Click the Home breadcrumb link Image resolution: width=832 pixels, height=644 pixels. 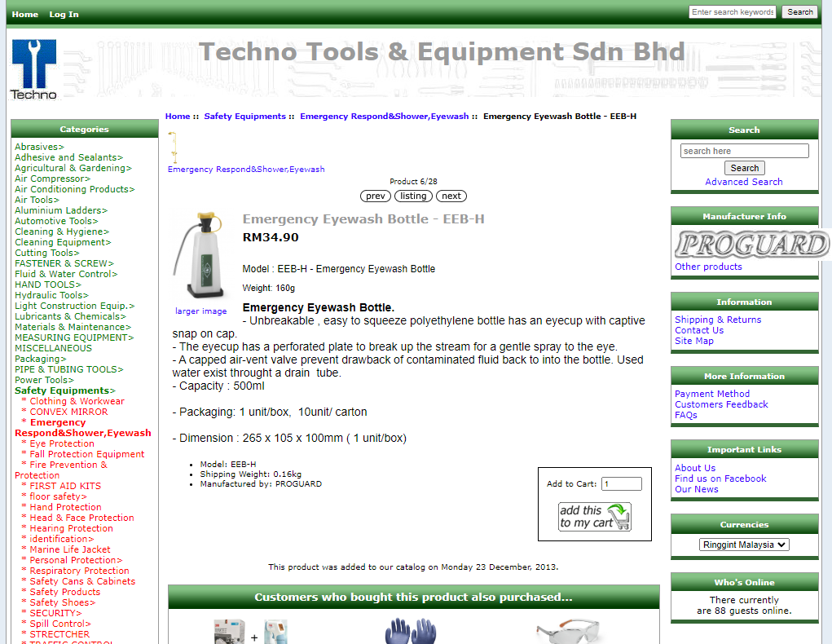coord(177,117)
